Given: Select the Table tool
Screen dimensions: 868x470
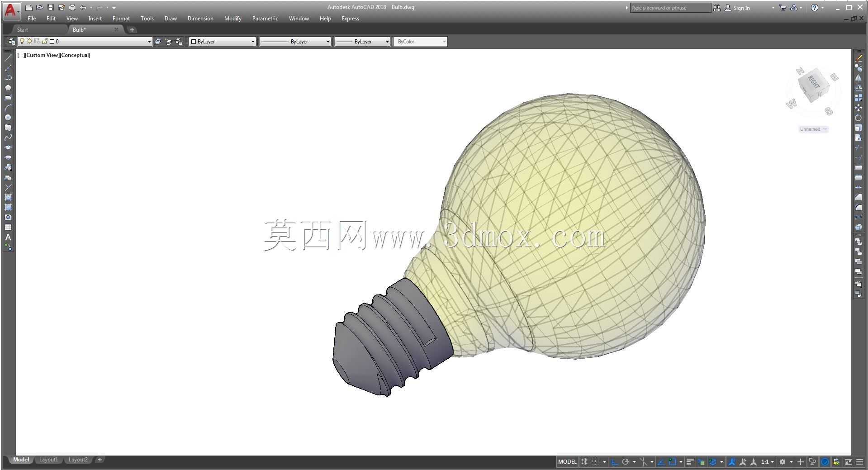Looking at the screenshot, I should point(8,227).
